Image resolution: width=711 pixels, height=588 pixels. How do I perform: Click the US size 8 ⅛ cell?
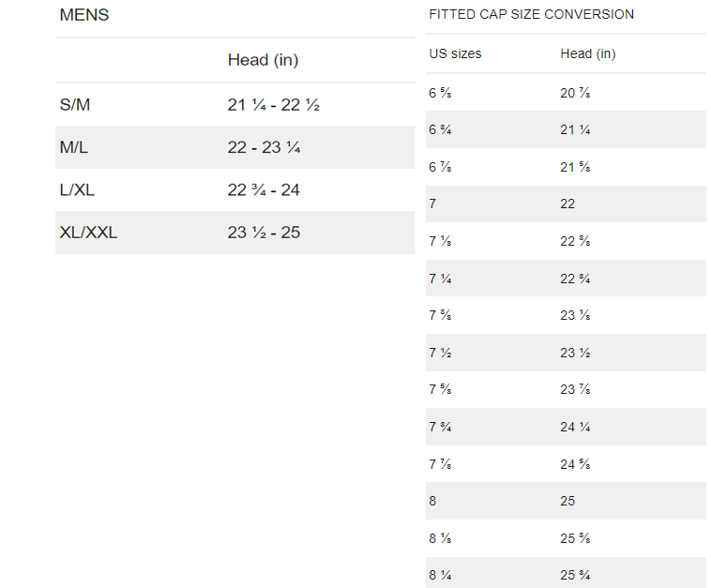[440, 538]
